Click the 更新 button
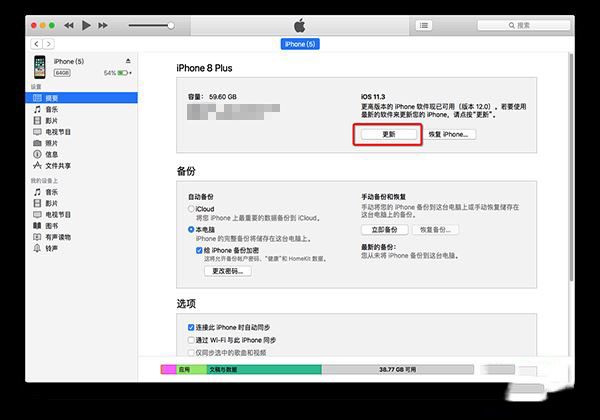This screenshot has width=600, height=420. tap(389, 134)
